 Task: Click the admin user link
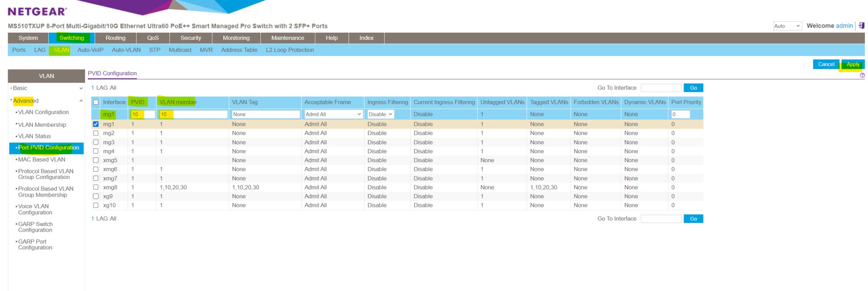tap(844, 26)
